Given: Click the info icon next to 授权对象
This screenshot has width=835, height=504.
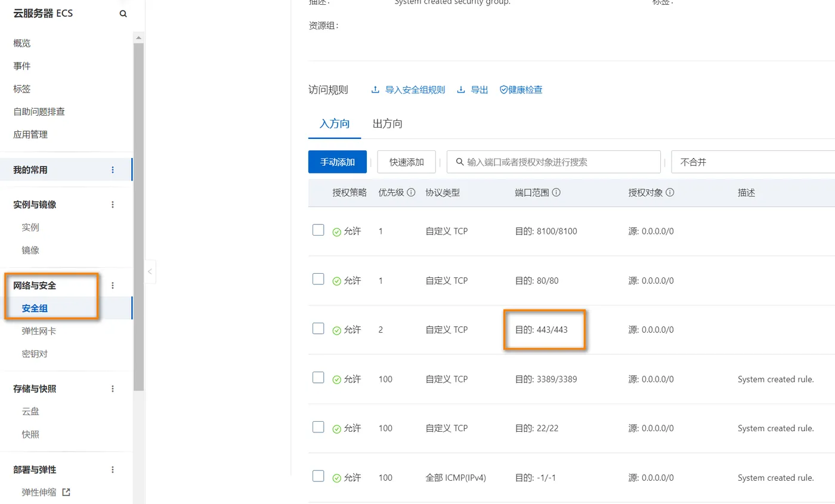Looking at the screenshot, I should coord(670,193).
